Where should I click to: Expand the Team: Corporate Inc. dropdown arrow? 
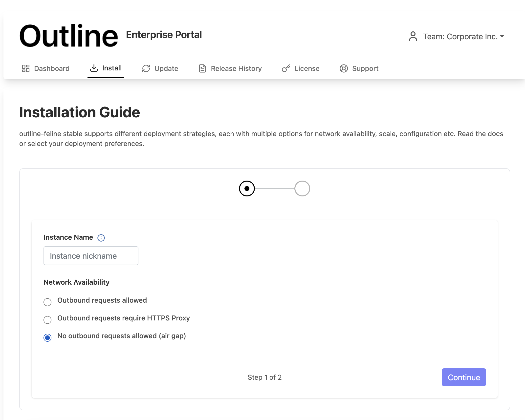pyautogui.click(x=502, y=36)
